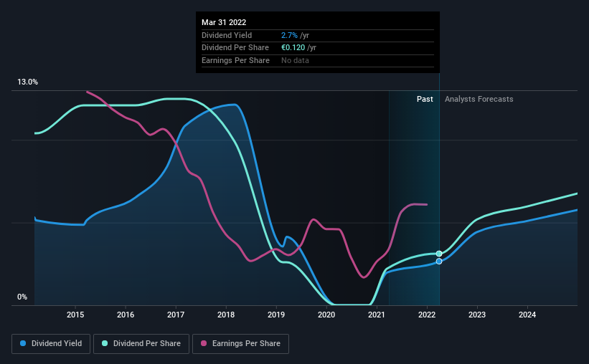Click the 2019 x-axis label
This screenshot has height=364, width=589.
tap(276, 315)
